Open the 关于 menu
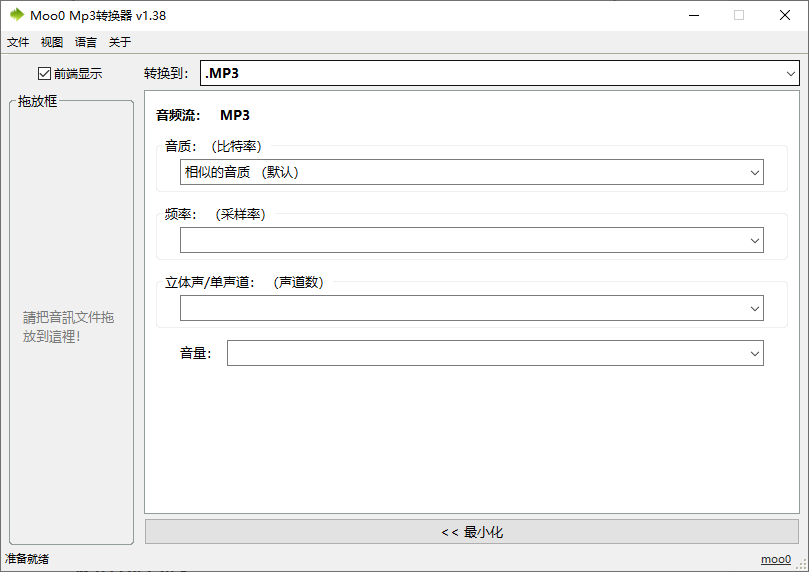The height and width of the screenshot is (572, 809). (120, 42)
